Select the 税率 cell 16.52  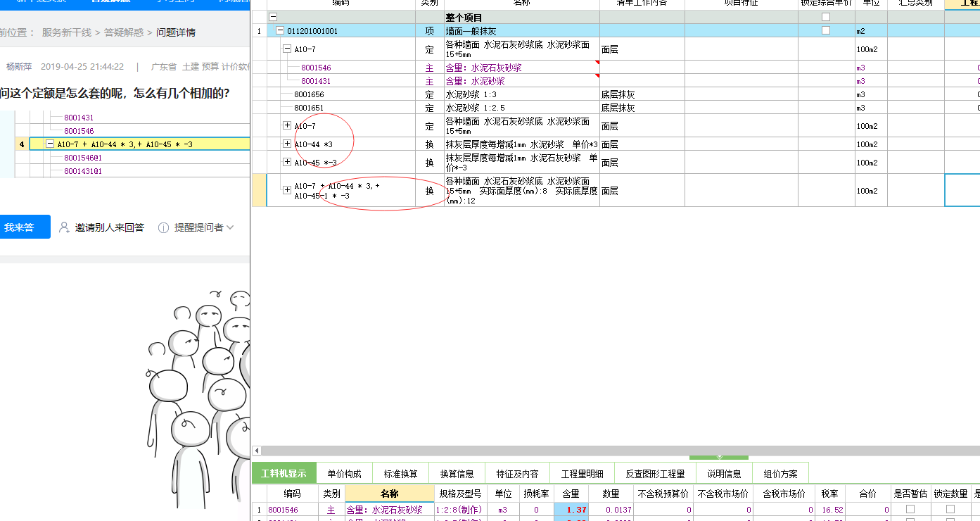coord(830,509)
